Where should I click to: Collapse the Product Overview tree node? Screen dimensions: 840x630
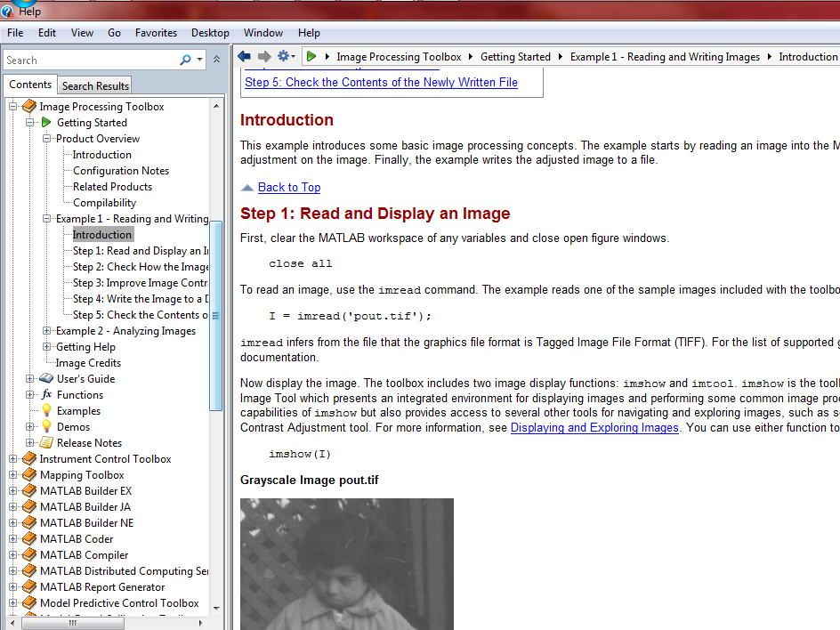(x=46, y=138)
